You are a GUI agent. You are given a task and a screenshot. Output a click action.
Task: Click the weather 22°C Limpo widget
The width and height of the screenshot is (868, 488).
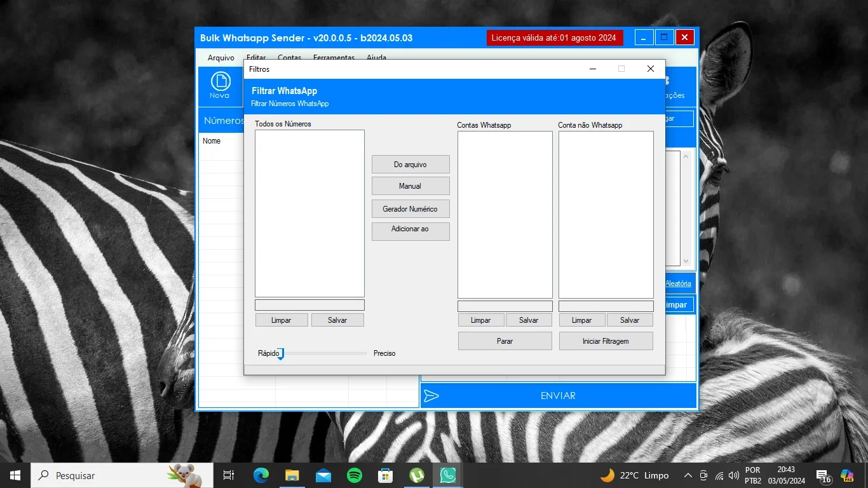coord(635,475)
